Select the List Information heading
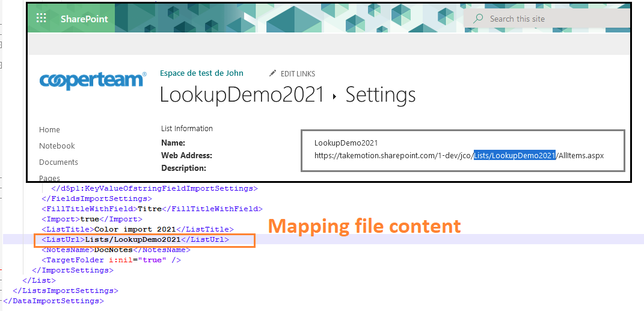The width and height of the screenshot is (644, 311). tap(187, 129)
